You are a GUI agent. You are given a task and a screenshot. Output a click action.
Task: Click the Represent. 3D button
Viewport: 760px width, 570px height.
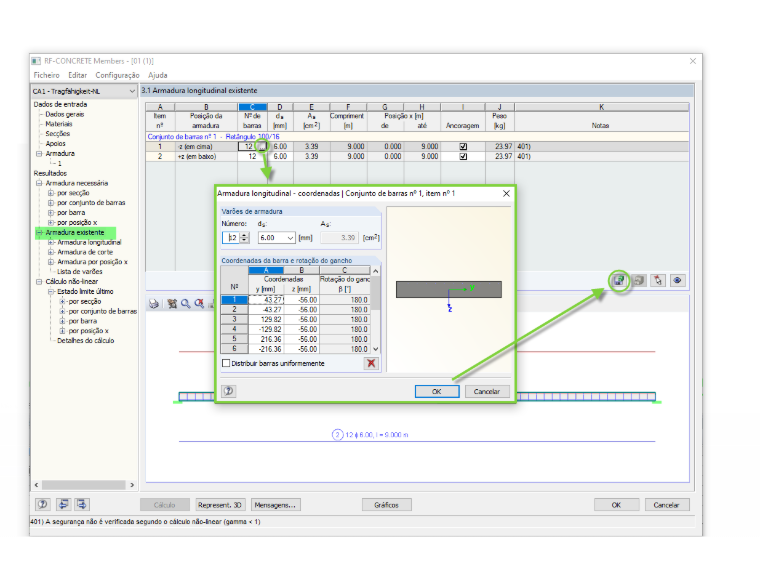[x=220, y=505]
